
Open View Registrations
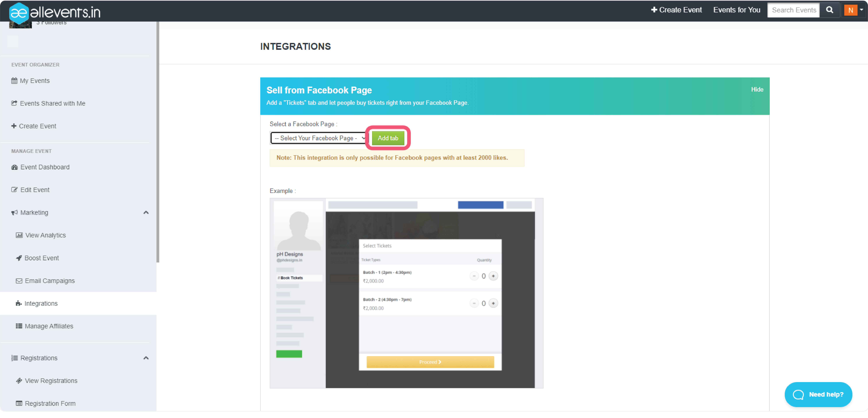point(51,381)
